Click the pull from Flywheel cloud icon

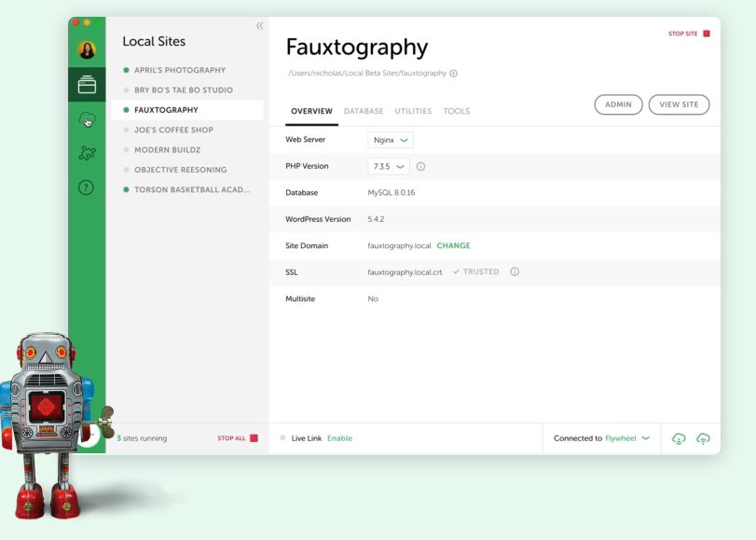(679, 438)
